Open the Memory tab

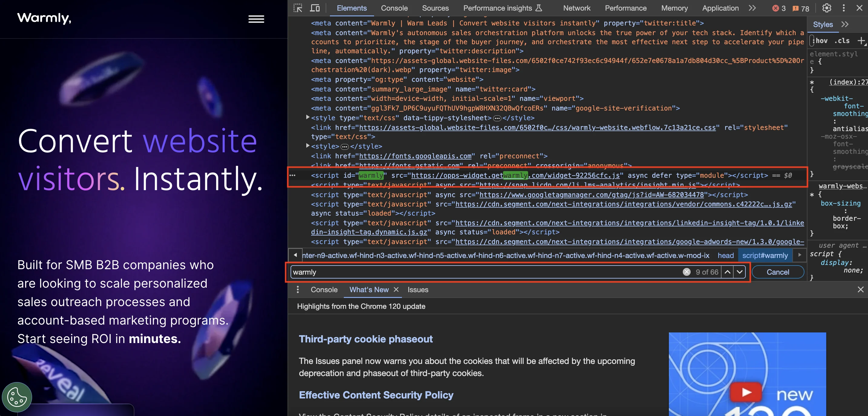[x=674, y=8]
